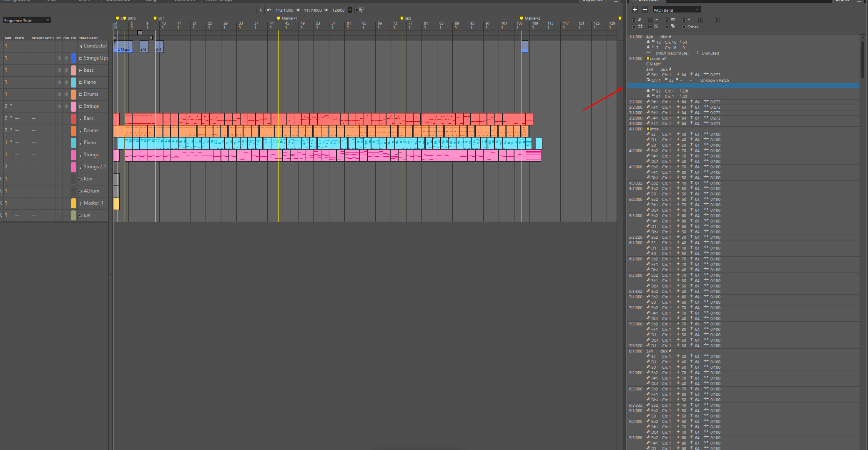Select the 'count off' event in Event List
This screenshot has width=868, height=450.
[x=658, y=59]
